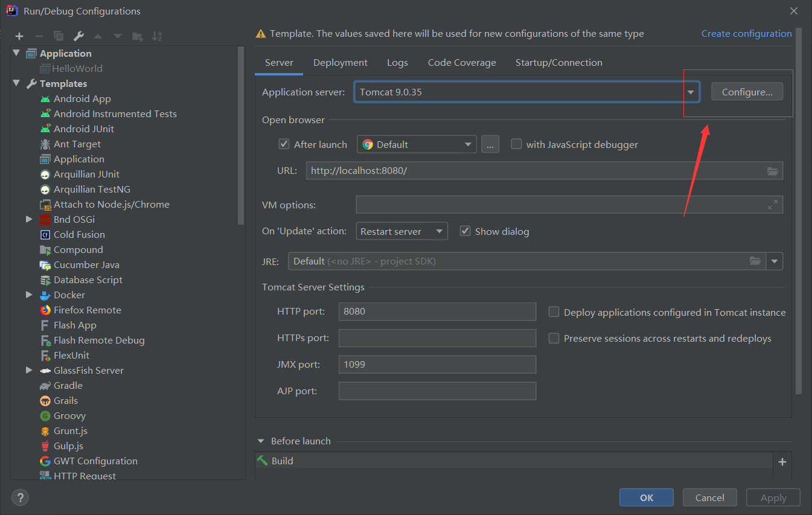Uncheck the After launch checkbox
Viewport: 812px width, 515px height.
[284, 144]
